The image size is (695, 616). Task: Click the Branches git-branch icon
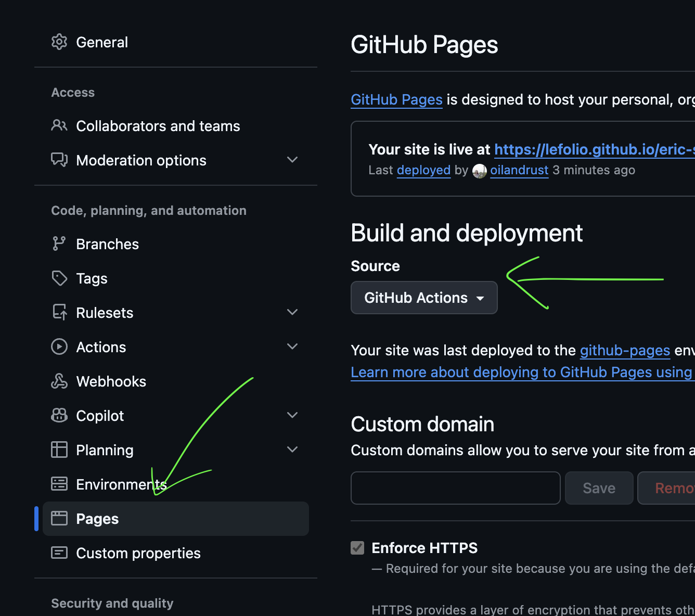coord(59,243)
